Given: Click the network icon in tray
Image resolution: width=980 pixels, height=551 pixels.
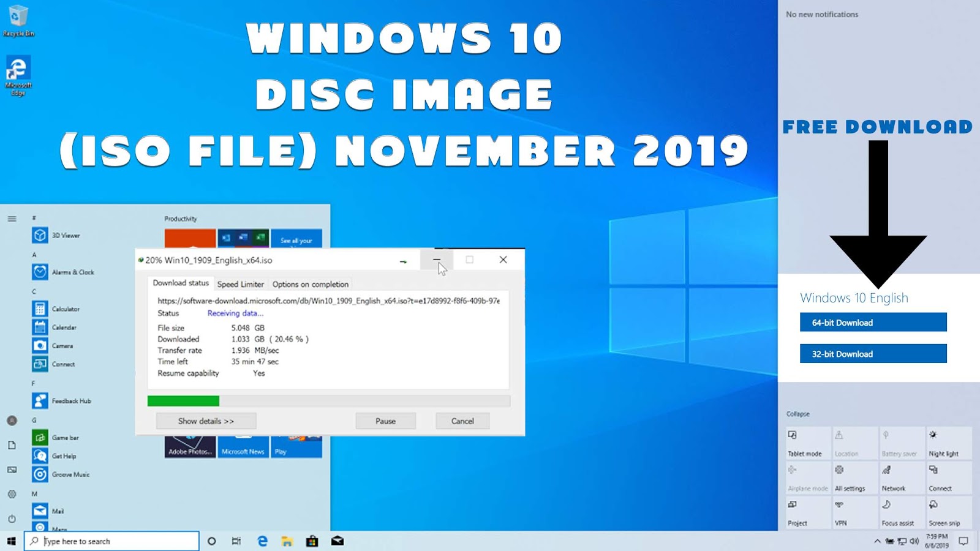Looking at the screenshot, I should pos(902,541).
